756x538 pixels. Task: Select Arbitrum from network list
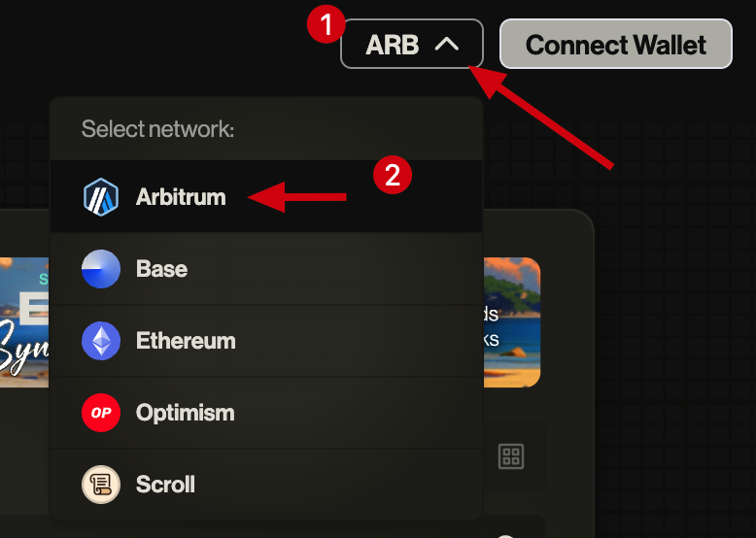click(x=266, y=196)
